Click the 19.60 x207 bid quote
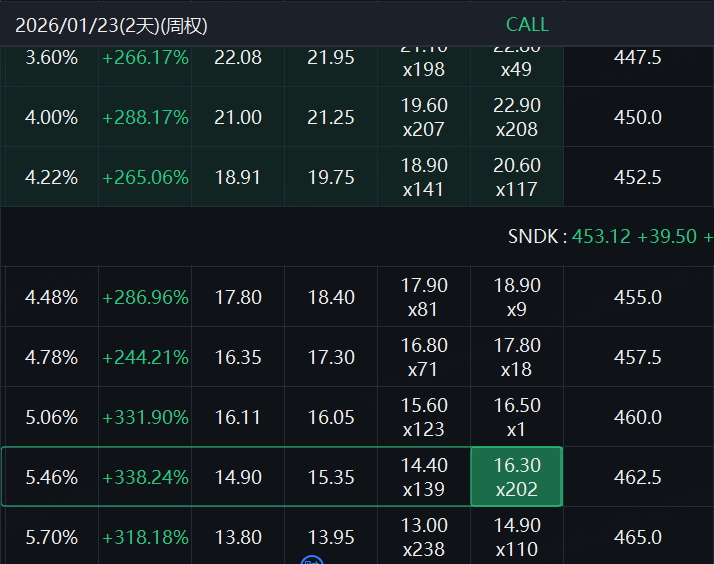Image resolution: width=714 pixels, height=564 pixels. click(423, 117)
